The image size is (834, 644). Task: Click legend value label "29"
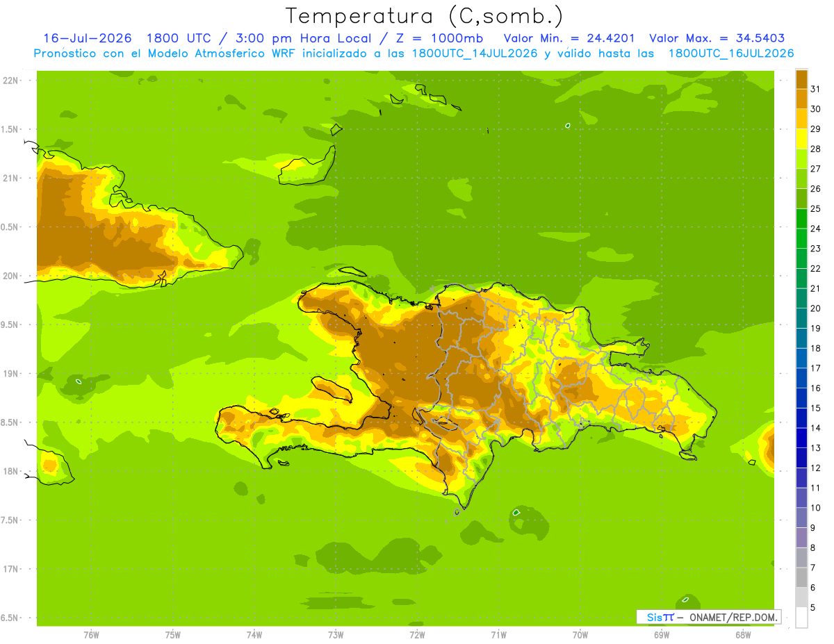(816, 129)
